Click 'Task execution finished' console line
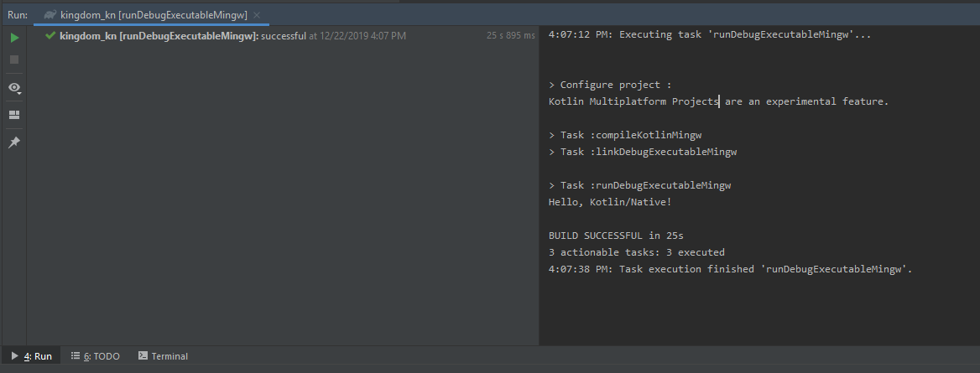The height and width of the screenshot is (373, 980). coord(730,269)
